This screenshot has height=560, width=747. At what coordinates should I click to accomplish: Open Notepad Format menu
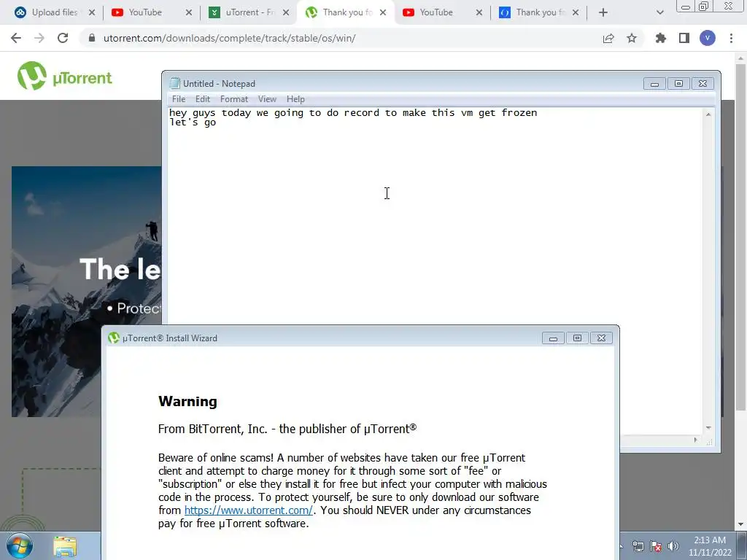[234, 99]
